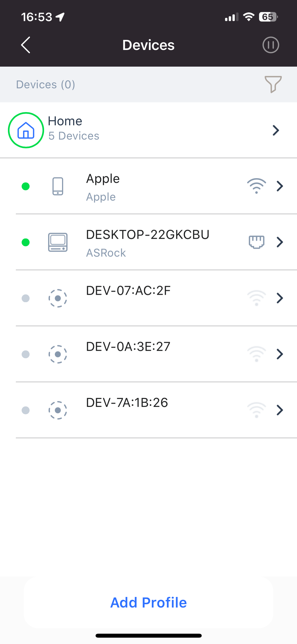
Task: Tap the faded Wi-Fi icon for DEV-0A:3E:27
Action: (x=256, y=354)
